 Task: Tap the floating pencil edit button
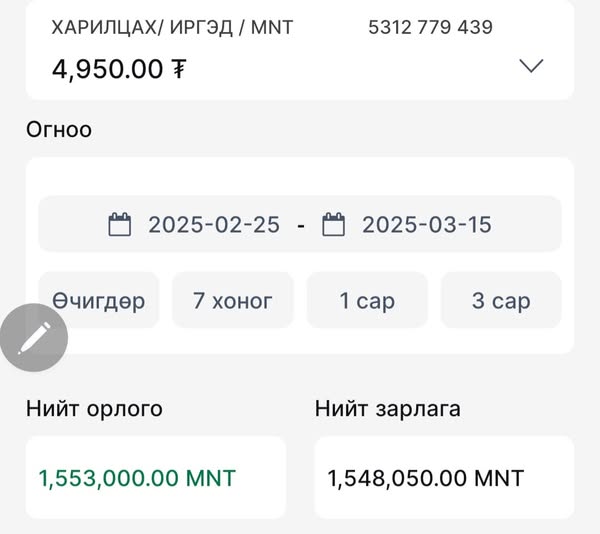[34, 338]
